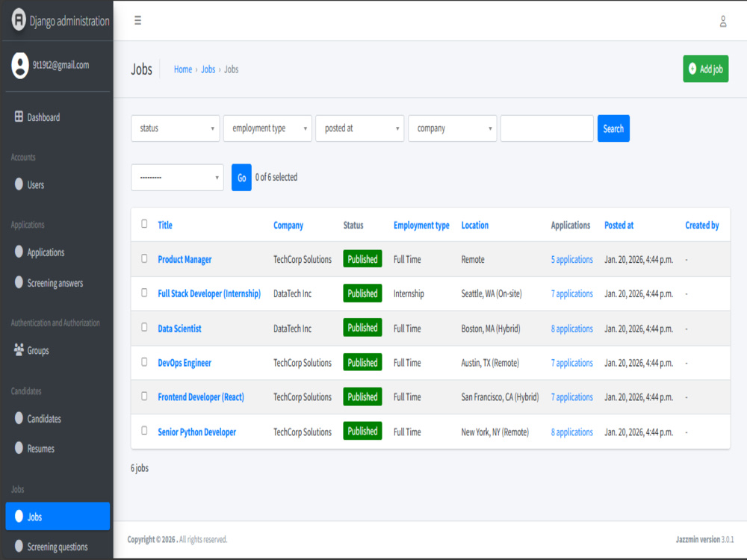Sort by the Created by column header
The width and height of the screenshot is (747, 560).
[701, 225]
